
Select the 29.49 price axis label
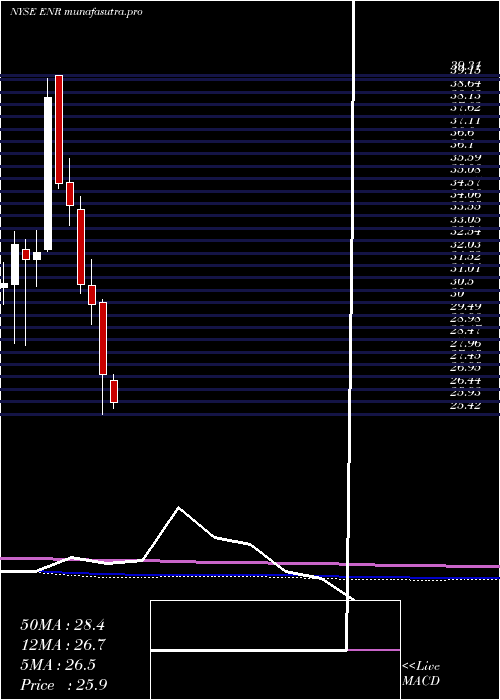(x=465, y=306)
